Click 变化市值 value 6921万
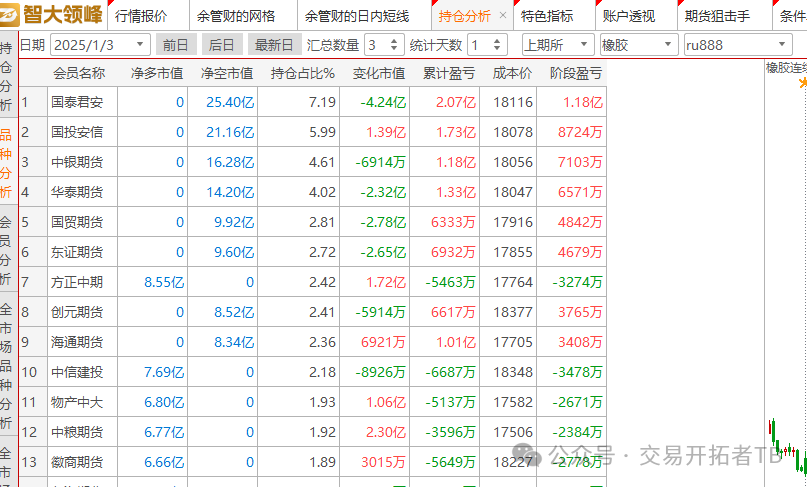Image resolution: width=807 pixels, height=487 pixels. click(383, 342)
